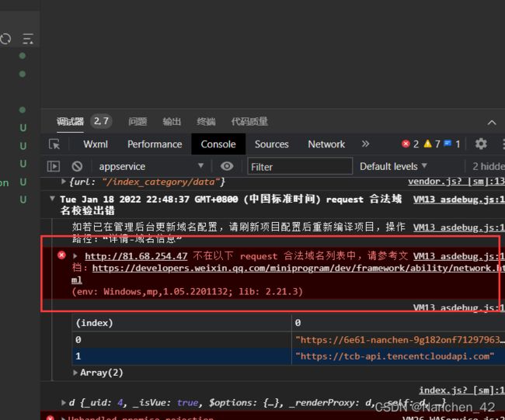Click the (index) table column header
The height and width of the screenshot is (420, 505).
tap(182, 323)
